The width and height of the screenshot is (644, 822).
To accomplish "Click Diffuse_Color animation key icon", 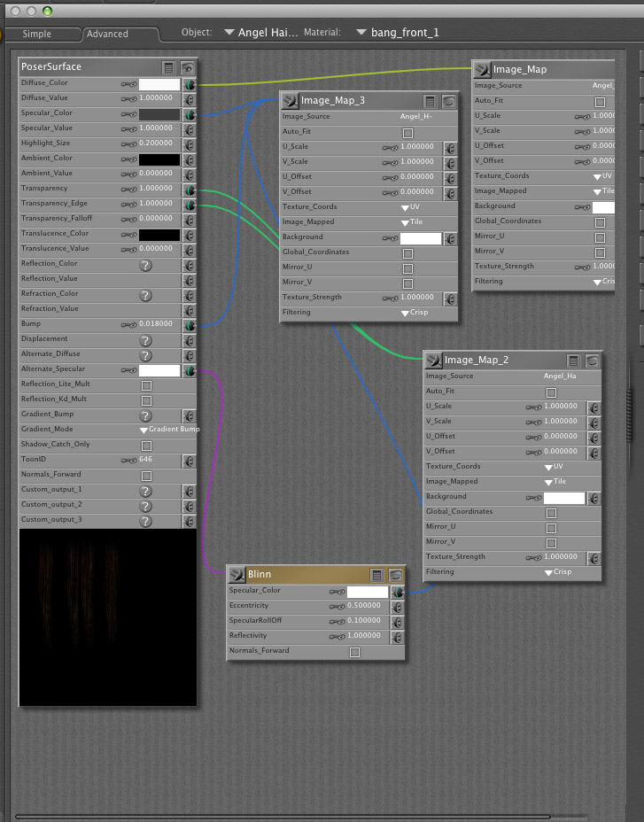I will click(x=129, y=84).
